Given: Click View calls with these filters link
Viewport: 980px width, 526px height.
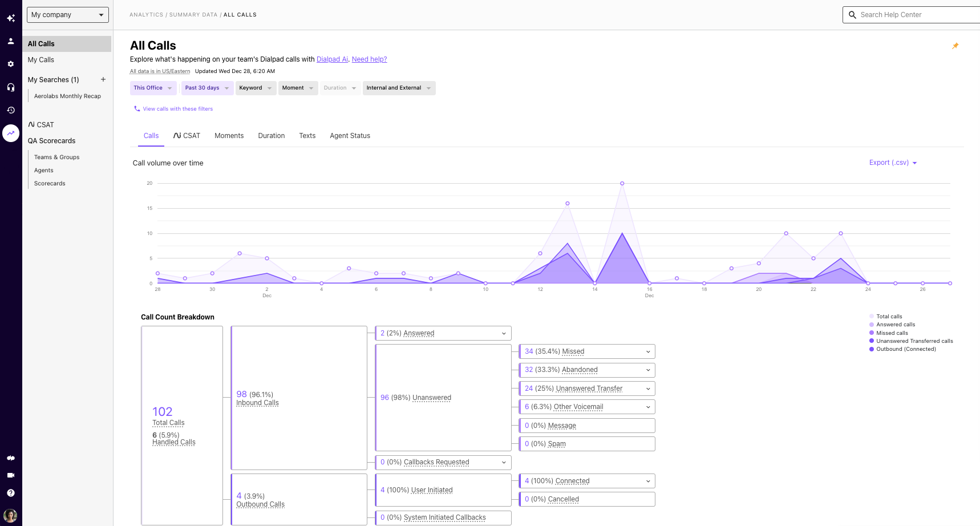Looking at the screenshot, I should 178,109.
